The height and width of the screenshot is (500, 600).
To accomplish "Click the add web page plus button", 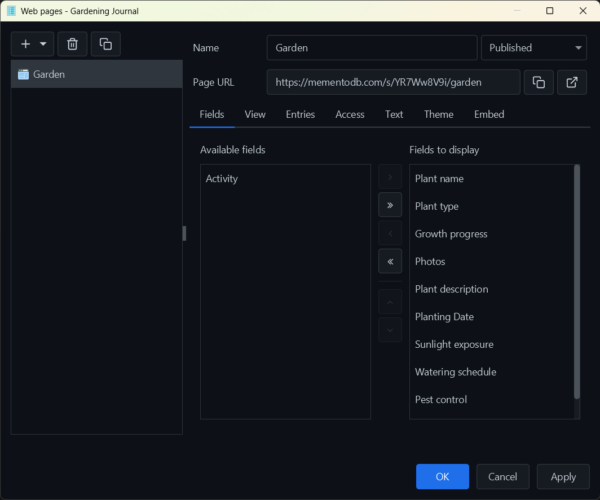I will point(26,44).
